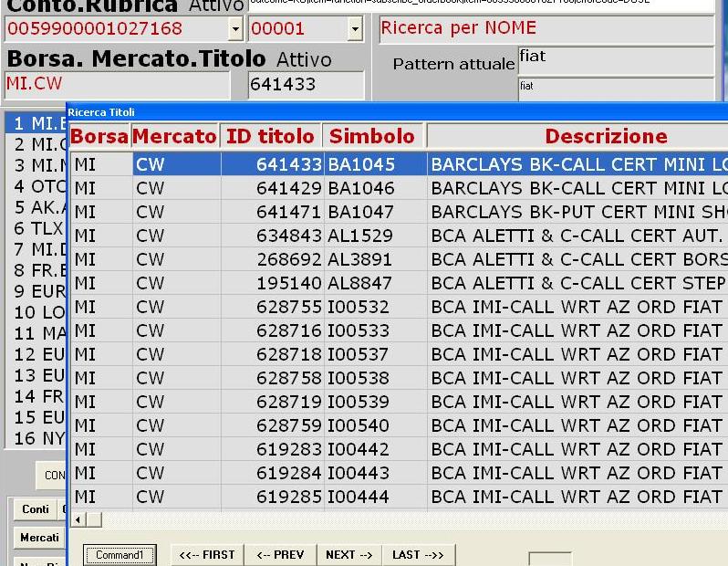Select row with symbol I00443

[x=399, y=473]
